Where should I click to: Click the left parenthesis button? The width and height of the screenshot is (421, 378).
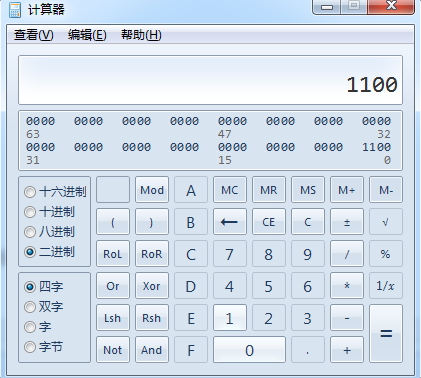[113, 222]
